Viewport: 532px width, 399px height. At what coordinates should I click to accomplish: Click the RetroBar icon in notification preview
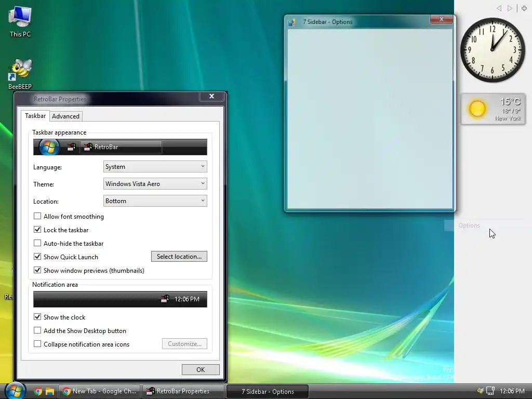[x=165, y=299]
